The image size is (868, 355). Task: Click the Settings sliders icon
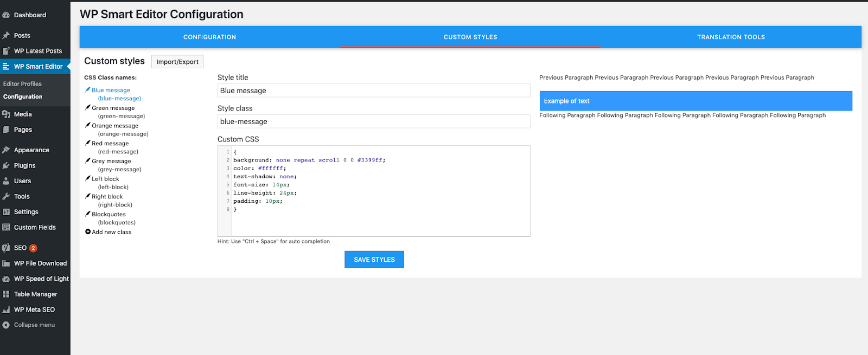[6, 212]
